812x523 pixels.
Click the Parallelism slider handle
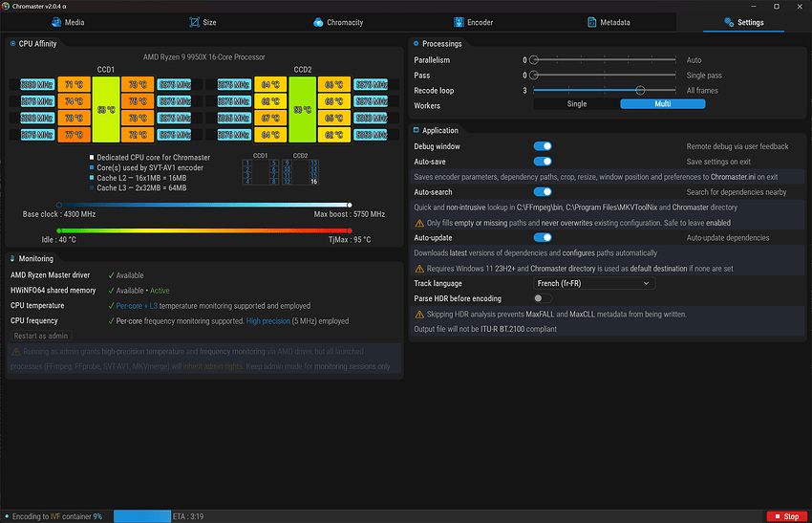(x=534, y=59)
